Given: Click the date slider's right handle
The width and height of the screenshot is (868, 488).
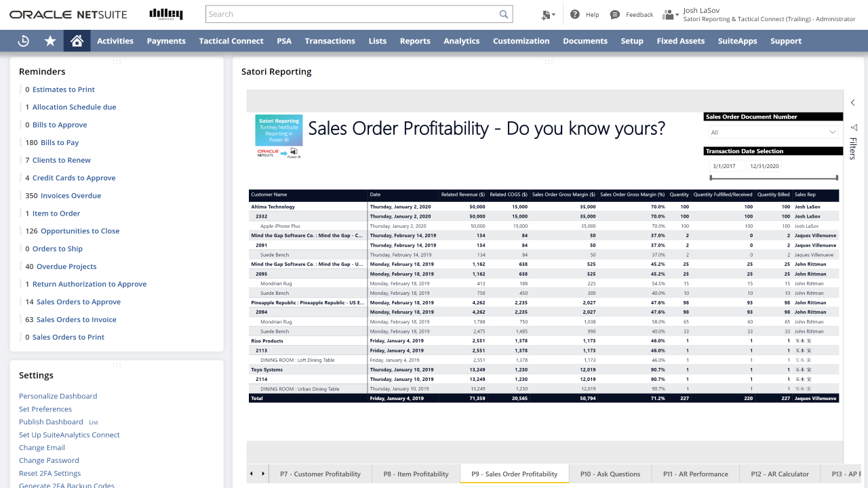Looking at the screenshot, I should [837, 178].
